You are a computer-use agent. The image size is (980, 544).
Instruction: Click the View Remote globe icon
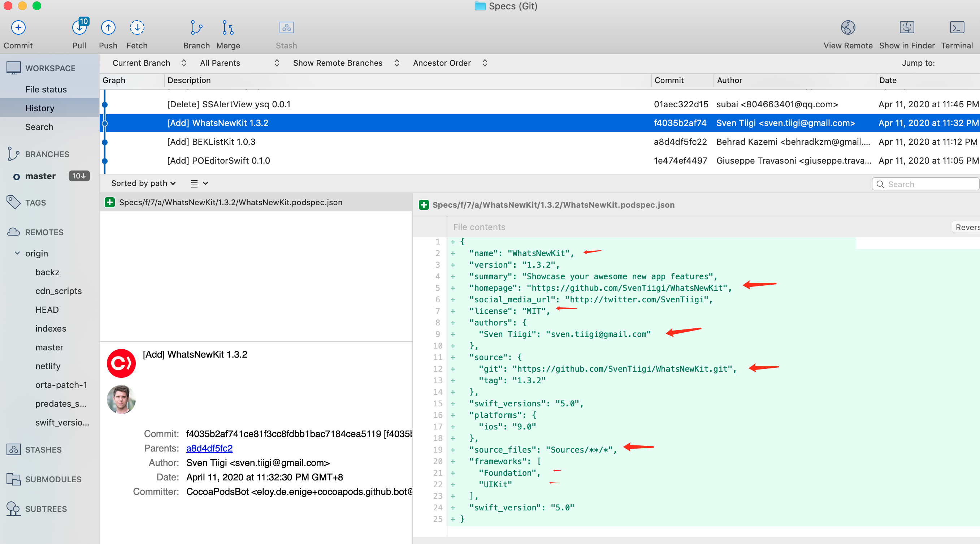point(847,28)
